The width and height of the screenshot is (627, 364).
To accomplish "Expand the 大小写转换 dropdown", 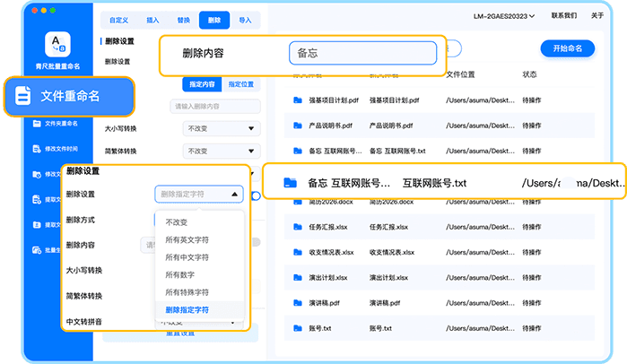I will coord(212,128).
